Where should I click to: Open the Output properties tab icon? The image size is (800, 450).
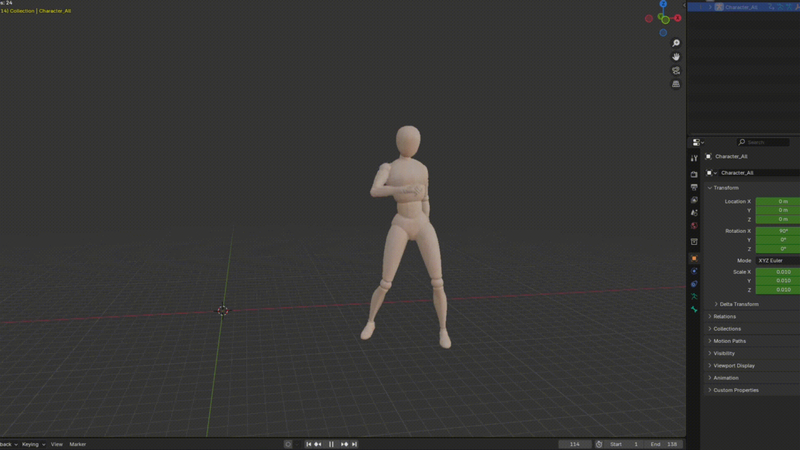[x=694, y=187]
